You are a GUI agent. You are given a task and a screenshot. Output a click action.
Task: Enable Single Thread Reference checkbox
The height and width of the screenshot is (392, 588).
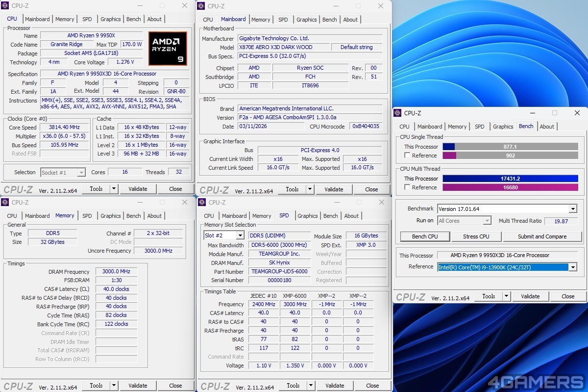[407, 156]
